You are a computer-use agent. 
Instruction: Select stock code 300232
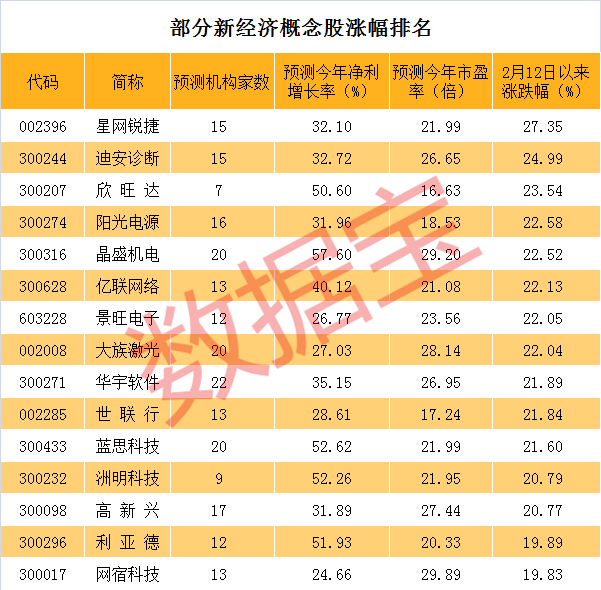pos(43,478)
